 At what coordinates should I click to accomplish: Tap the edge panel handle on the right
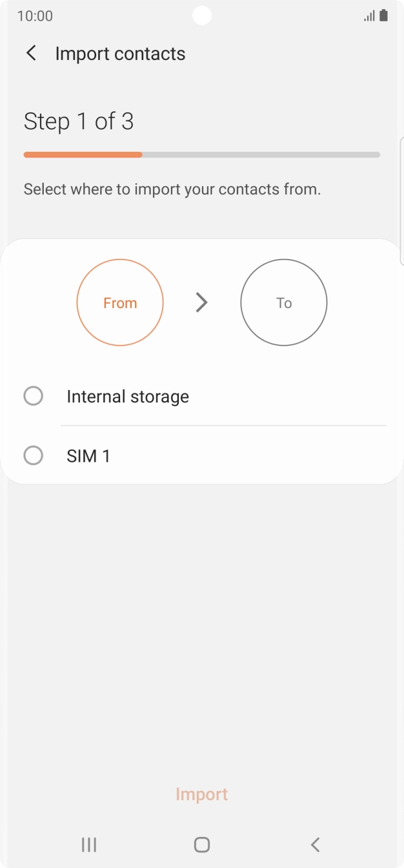[x=401, y=200]
